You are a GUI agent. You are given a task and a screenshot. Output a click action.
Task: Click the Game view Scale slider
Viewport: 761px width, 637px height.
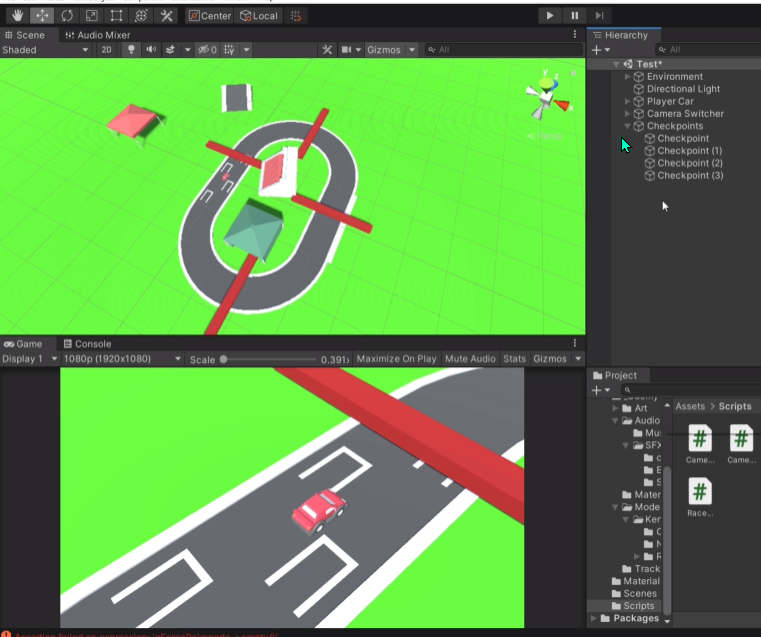point(269,359)
